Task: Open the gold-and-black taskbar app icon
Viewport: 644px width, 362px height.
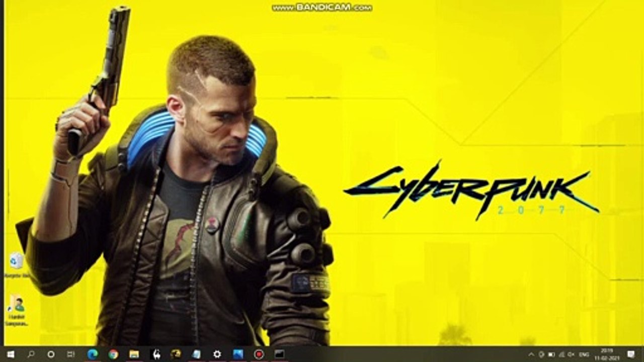Action: point(176,354)
